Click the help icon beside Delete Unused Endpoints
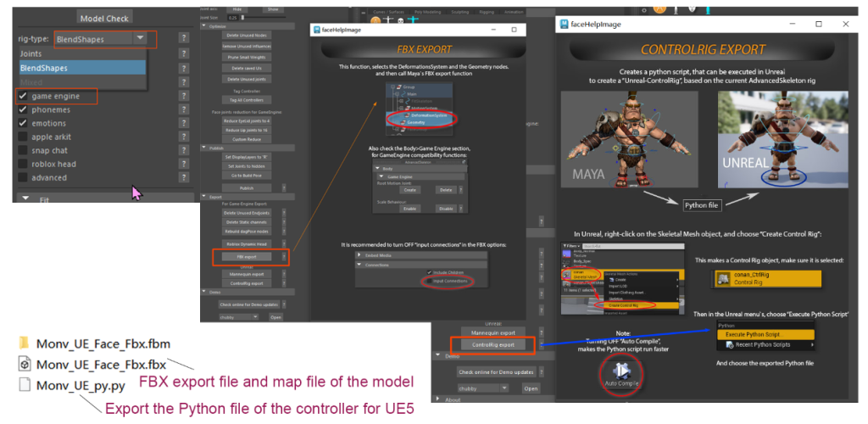 [x=284, y=213]
